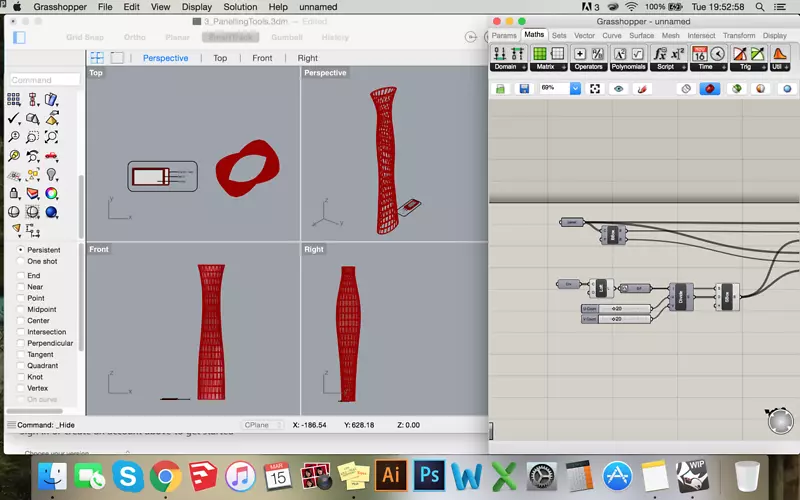The width and height of the screenshot is (800, 500).
Task: Switch to the Front viewport tab
Action: pyautogui.click(x=262, y=58)
